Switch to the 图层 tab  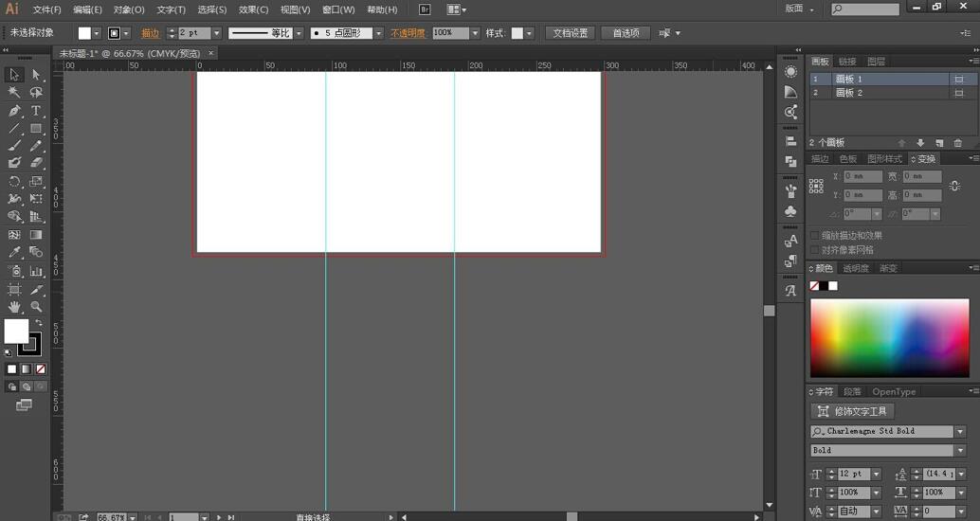[876, 62]
